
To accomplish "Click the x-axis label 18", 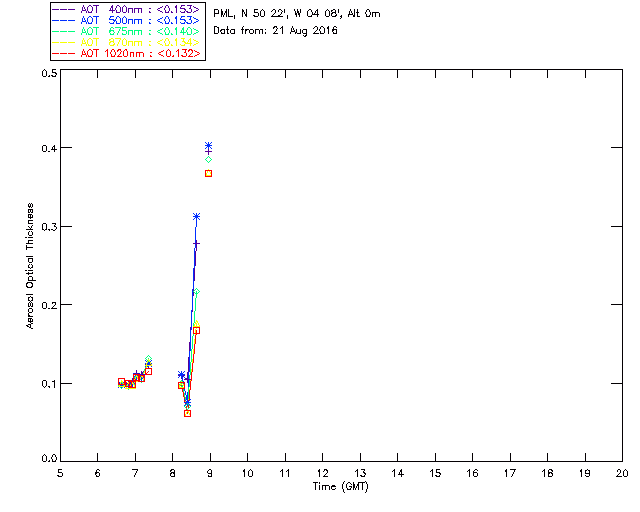I will pos(548,473).
